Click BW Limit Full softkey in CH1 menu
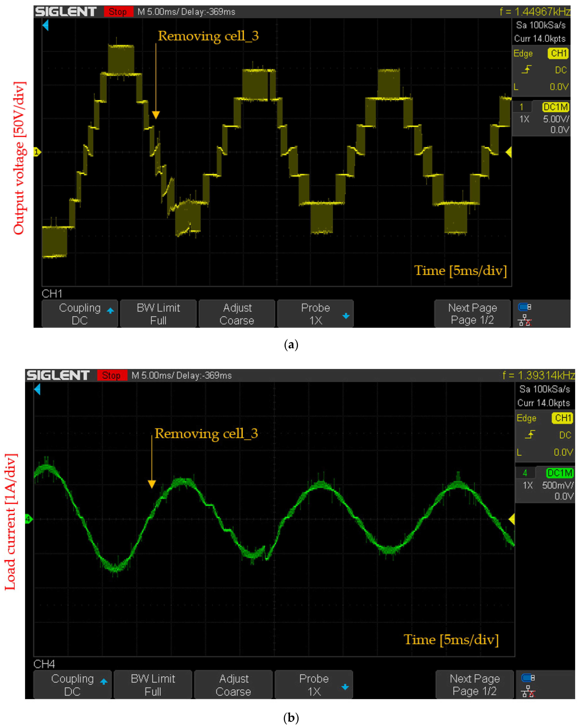The image size is (578, 728). [158, 314]
